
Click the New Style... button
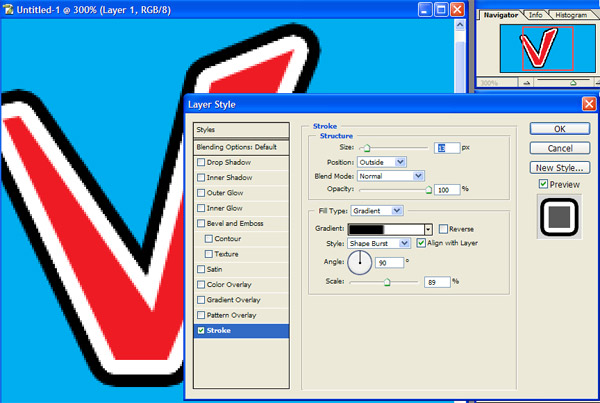[x=559, y=167]
